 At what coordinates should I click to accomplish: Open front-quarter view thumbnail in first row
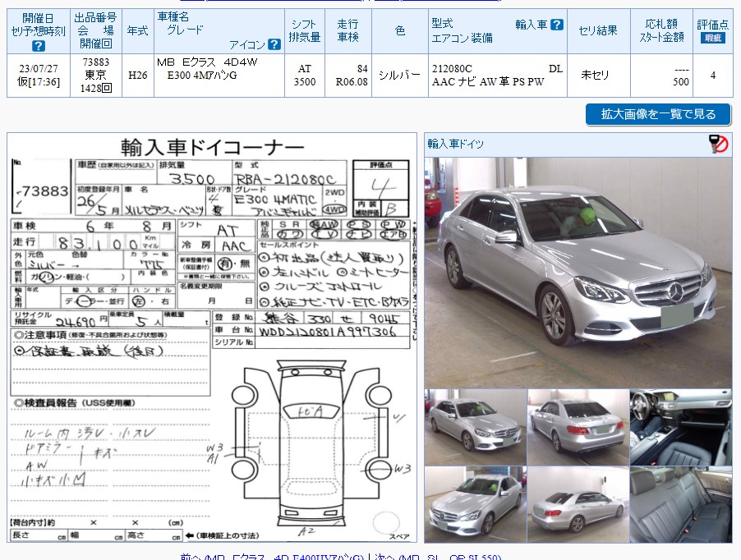(476, 427)
